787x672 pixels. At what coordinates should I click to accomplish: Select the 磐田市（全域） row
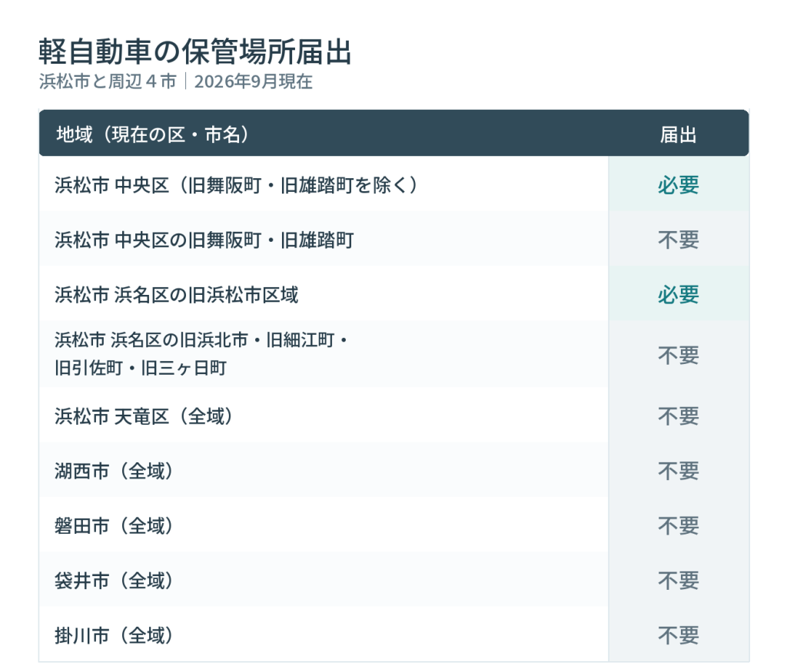tap(394, 525)
